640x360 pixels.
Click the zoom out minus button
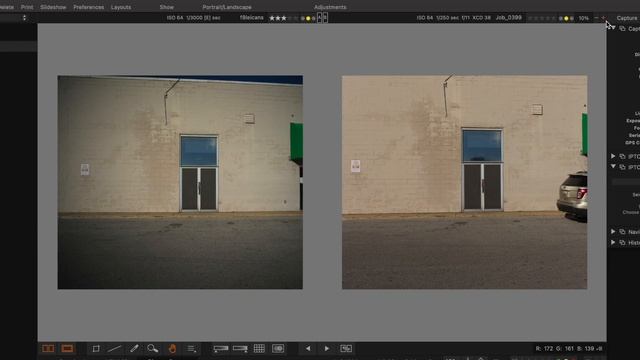point(596,18)
